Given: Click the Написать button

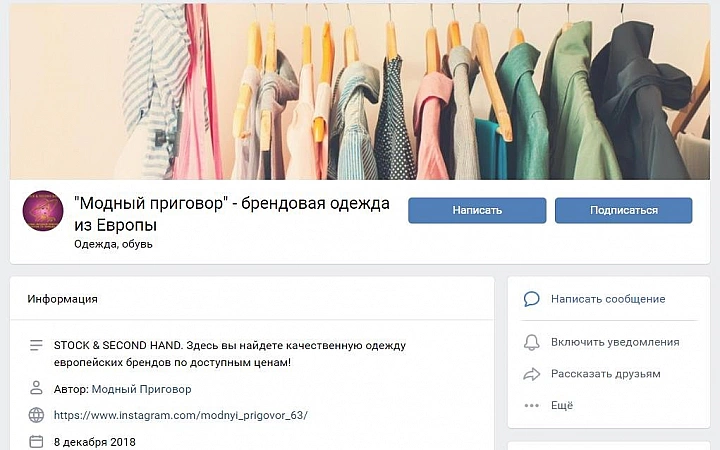Looking at the screenshot, I should 477,210.
